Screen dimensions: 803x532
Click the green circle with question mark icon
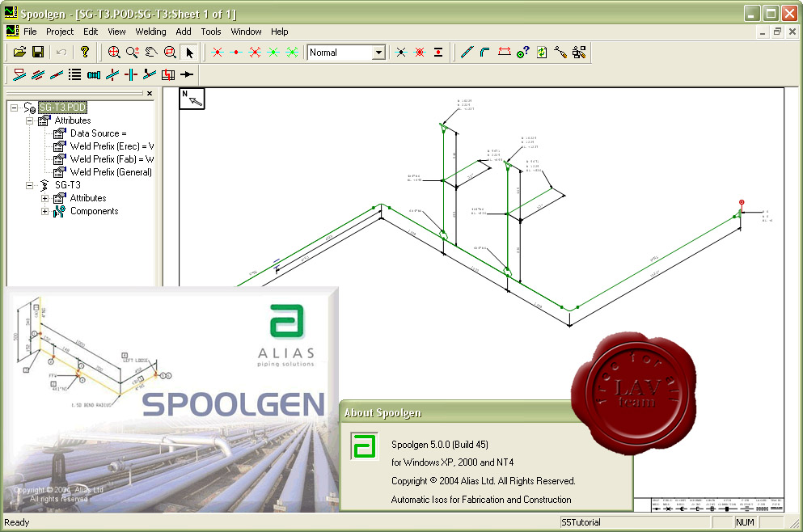(x=523, y=53)
